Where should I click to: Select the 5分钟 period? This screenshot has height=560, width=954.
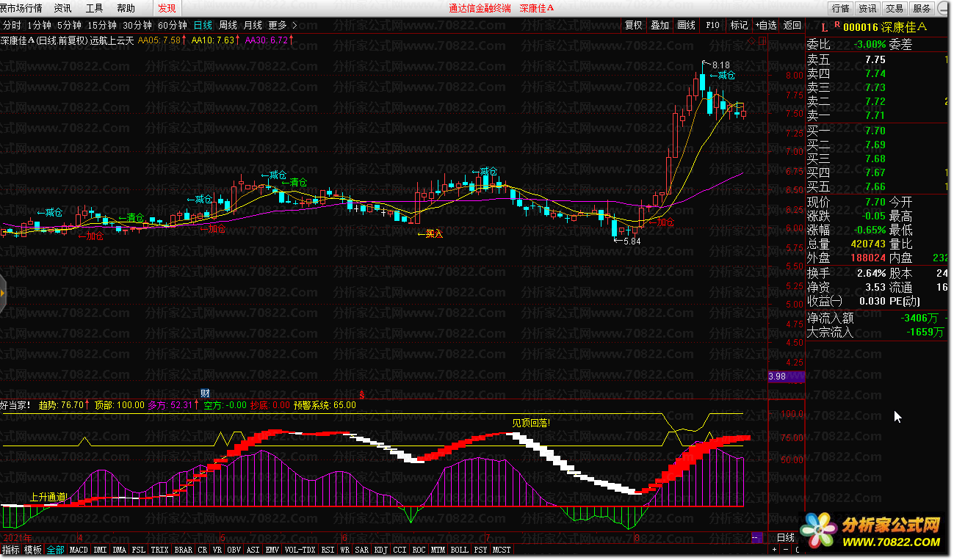70,25
